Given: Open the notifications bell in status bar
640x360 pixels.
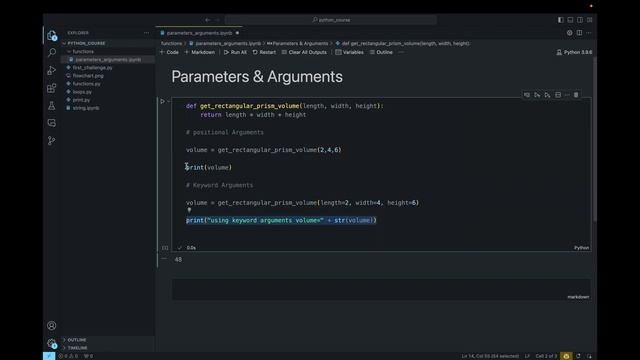Looking at the screenshot, I should click(x=589, y=356).
